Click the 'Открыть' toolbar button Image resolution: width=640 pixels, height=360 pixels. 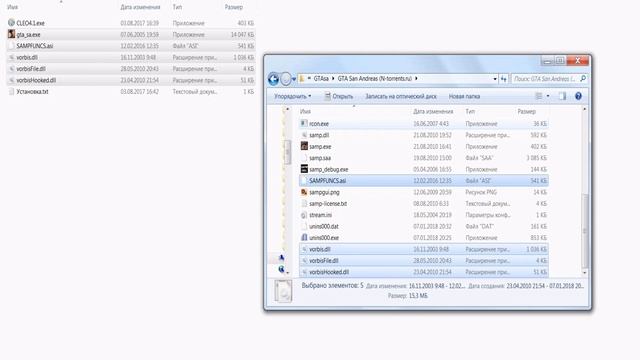pyautogui.click(x=339, y=96)
